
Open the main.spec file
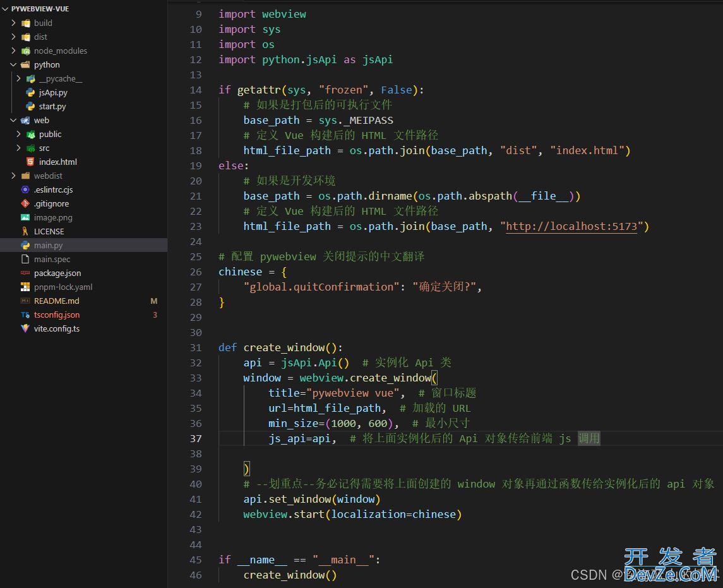tap(52, 259)
